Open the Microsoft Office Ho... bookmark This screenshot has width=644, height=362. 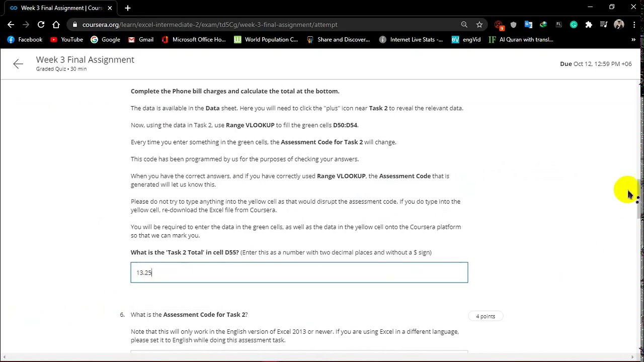[194, 39]
